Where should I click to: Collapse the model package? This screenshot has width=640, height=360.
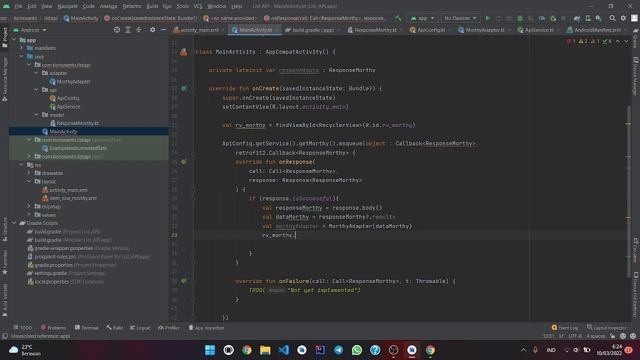pos(37,115)
